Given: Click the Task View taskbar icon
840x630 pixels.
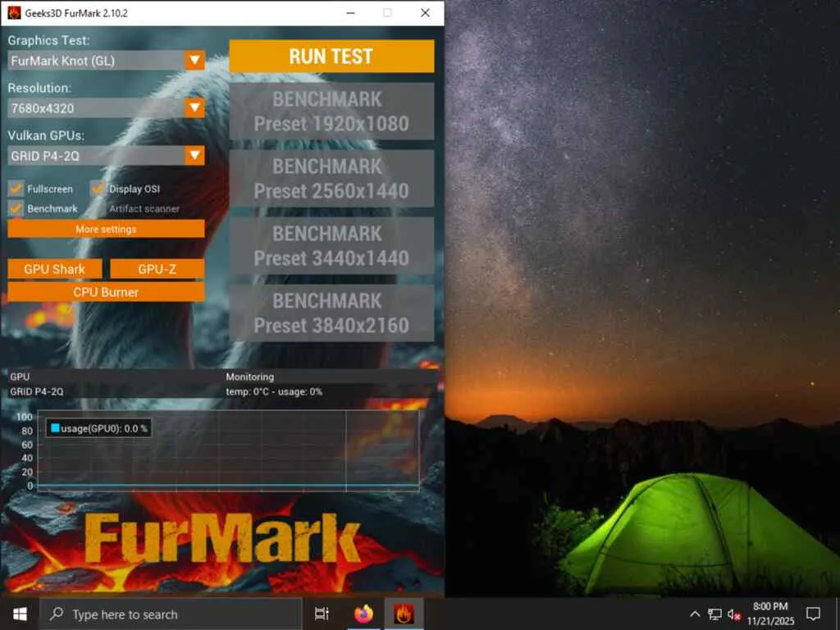Looking at the screenshot, I should (322, 614).
